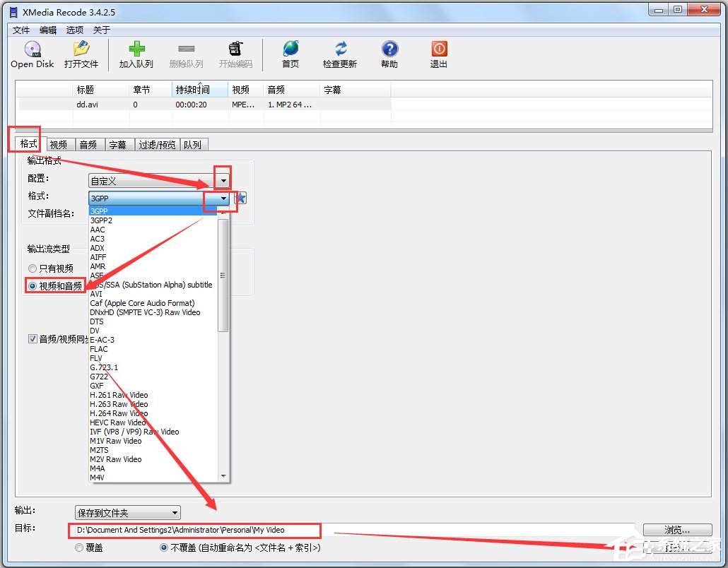Click the 浏览 button
Viewport: 728px width, 568px height.
point(677,529)
